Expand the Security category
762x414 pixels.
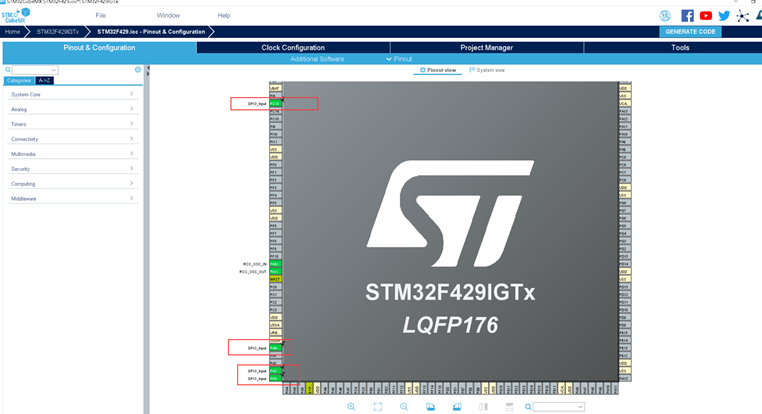72,169
